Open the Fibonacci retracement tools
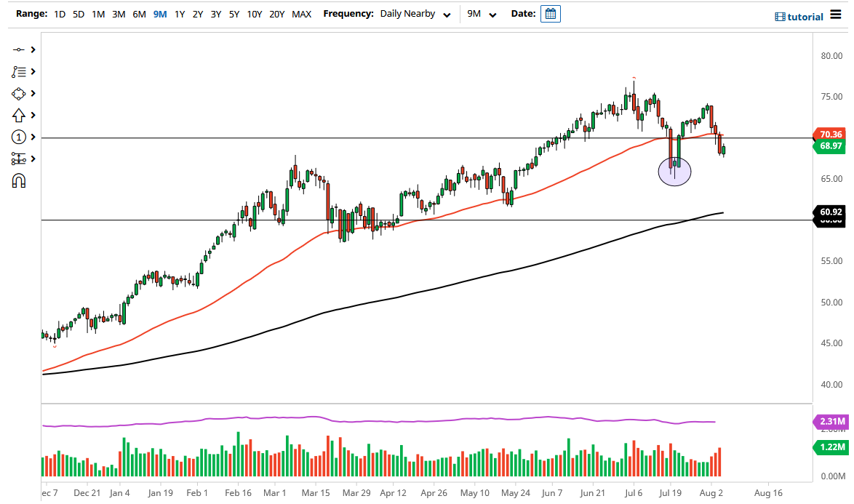Image resolution: width=854 pixels, height=504 pixels. pyautogui.click(x=18, y=72)
